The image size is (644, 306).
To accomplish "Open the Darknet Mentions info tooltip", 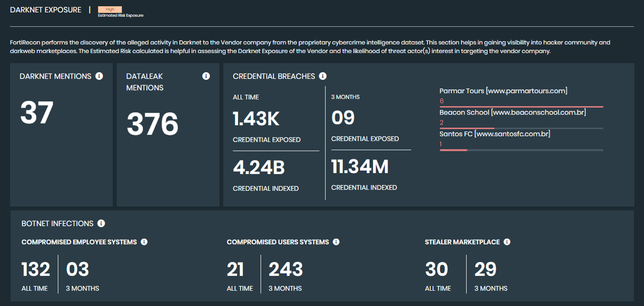I will (x=99, y=76).
